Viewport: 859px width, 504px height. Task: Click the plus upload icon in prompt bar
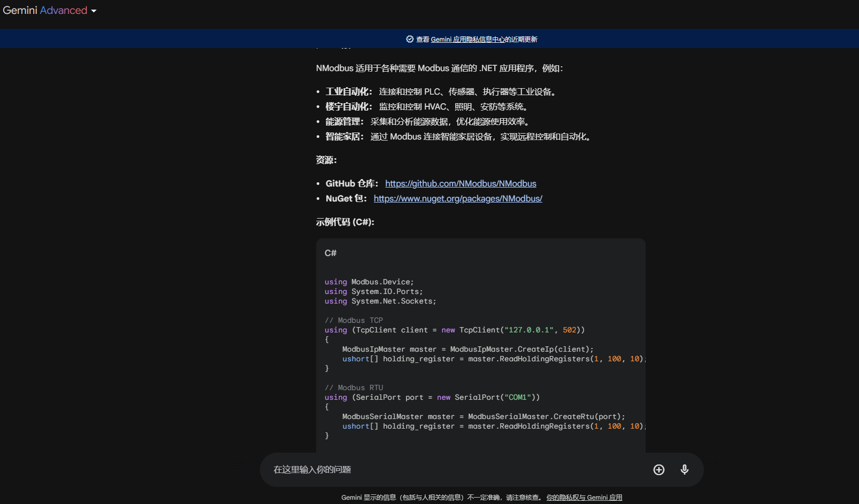tap(659, 470)
